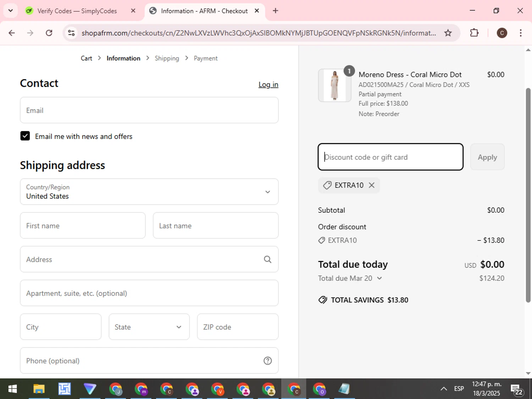Click the Full price: $138.00 text
This screenshot has height=399, width=532.
click(383, 104)
